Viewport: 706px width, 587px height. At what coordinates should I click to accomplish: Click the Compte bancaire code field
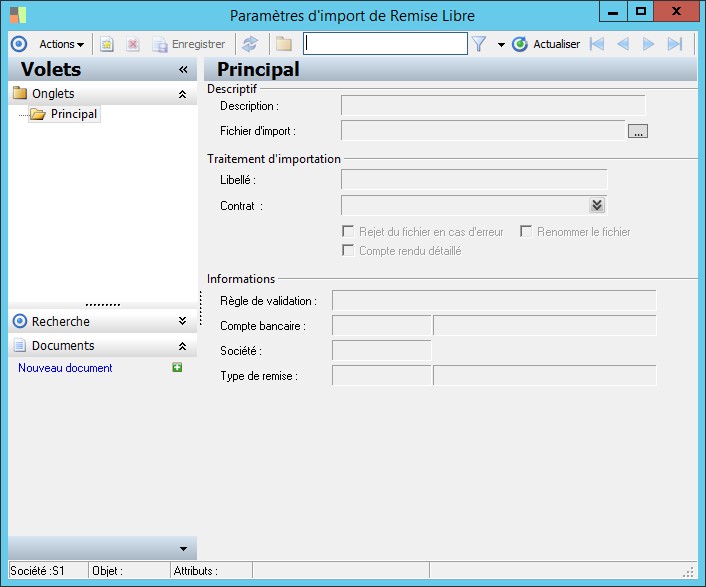pyautogui.click(x=381, y=325)
